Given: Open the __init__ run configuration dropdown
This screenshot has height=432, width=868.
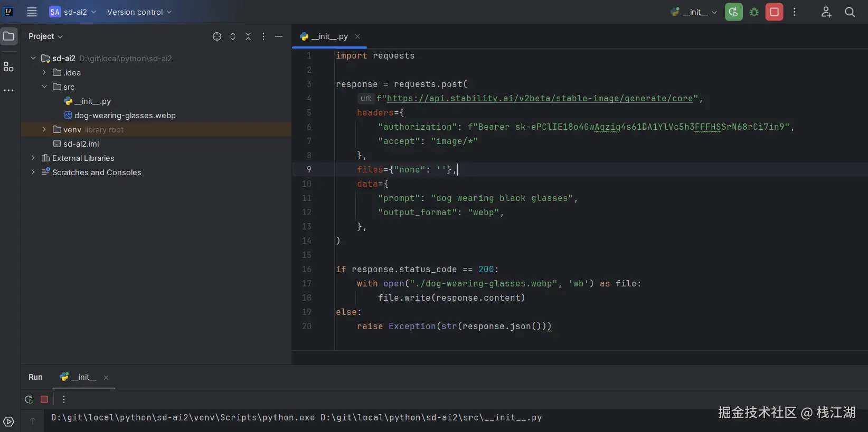Looking at the screenshot, I should point(694,12).
